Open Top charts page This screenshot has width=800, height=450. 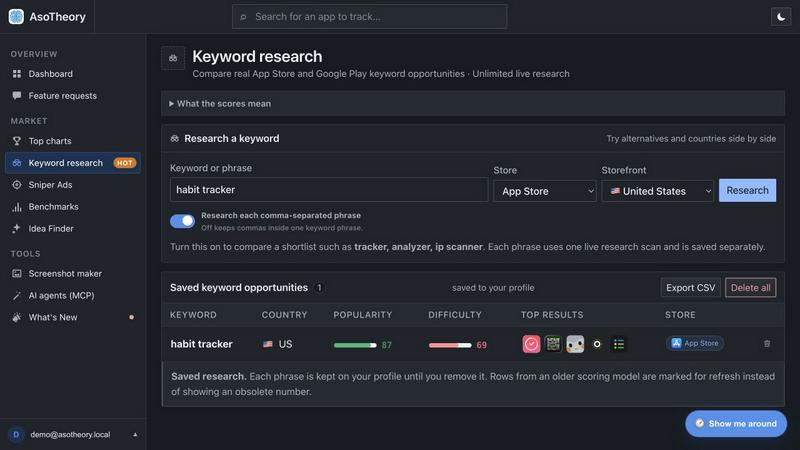[x=73, y=141]
